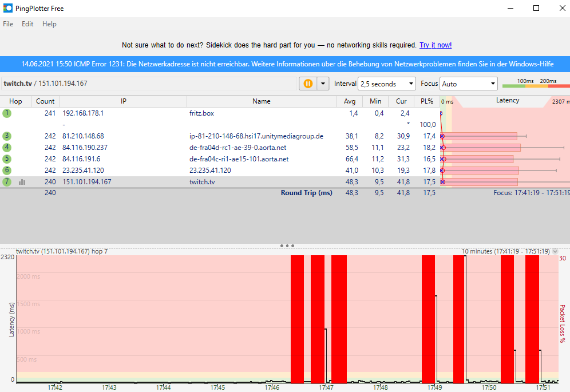This screenshot has width=570, height=392.
Task: Click hop 4 latency bar in Latency column
Action: [481, 147]
